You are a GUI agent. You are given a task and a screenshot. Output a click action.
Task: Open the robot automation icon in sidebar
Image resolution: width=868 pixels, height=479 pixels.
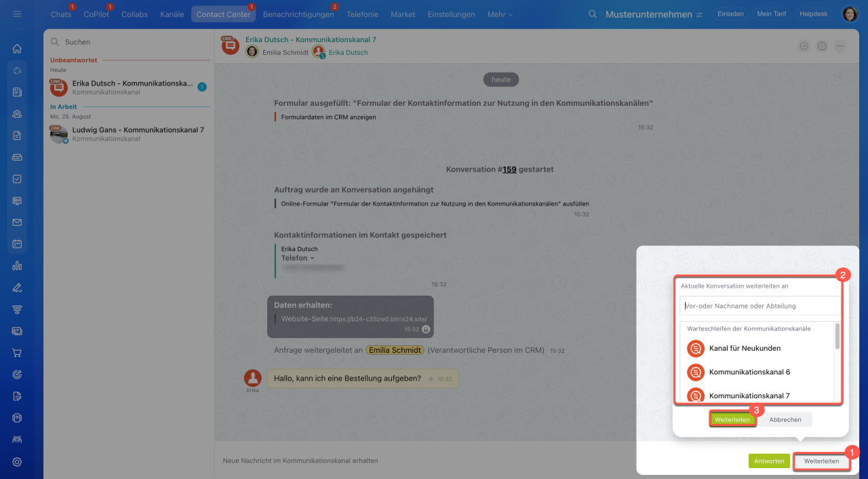(x=17, y=439)
